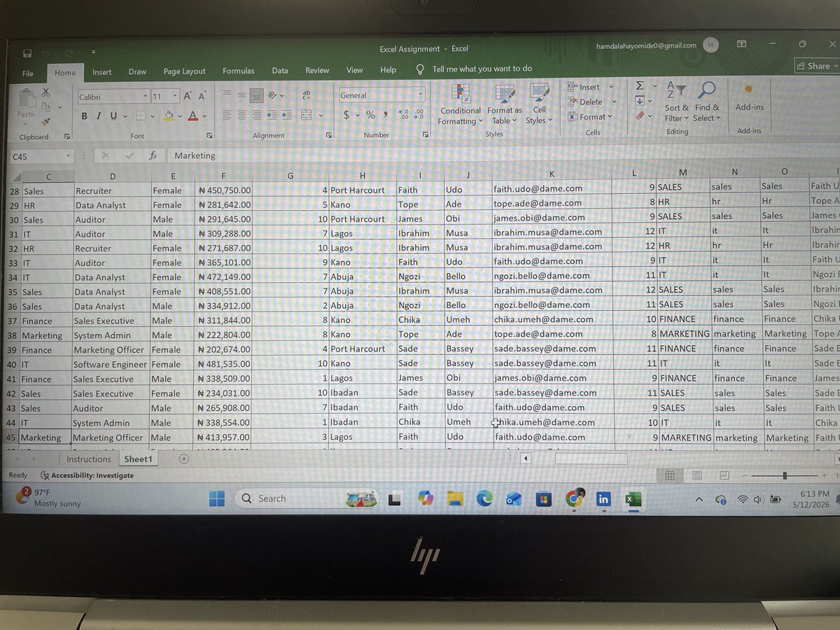The height and width of the screenshot is (630, 840).
Task: Click the Tell me what you want search box
Action: 474,69
